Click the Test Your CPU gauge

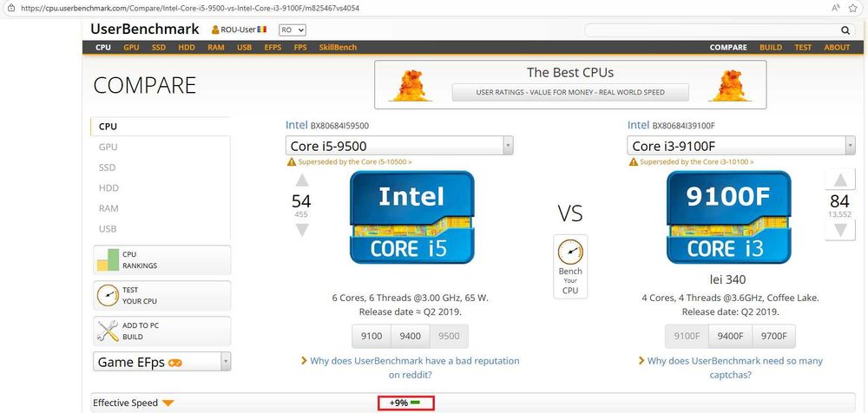tap(108, 296)
